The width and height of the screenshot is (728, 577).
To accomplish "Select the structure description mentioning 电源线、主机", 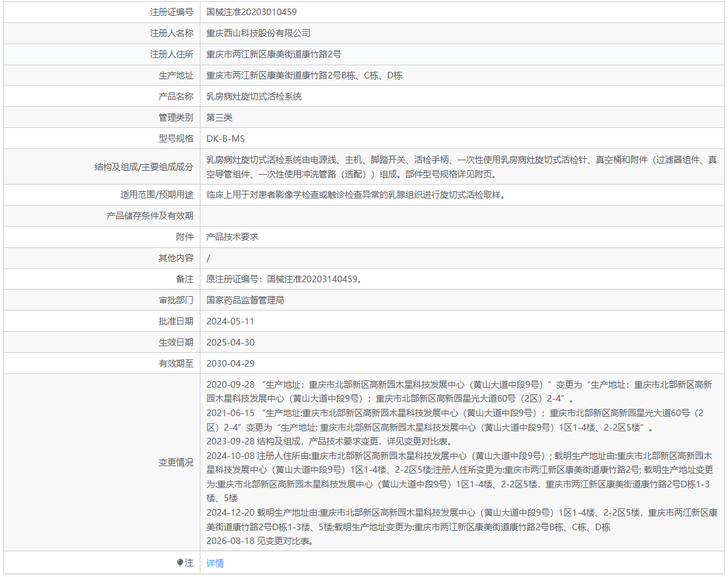I will tap(462, 167).
